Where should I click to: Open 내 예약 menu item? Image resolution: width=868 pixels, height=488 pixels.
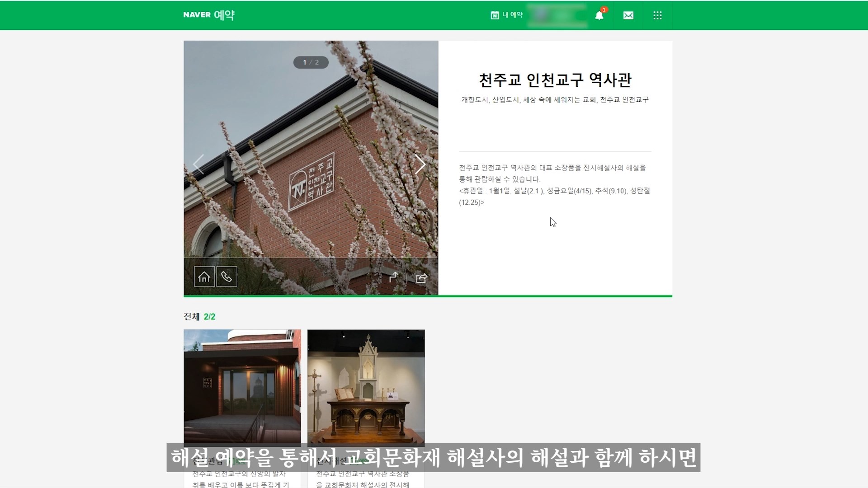click(513, 15)
